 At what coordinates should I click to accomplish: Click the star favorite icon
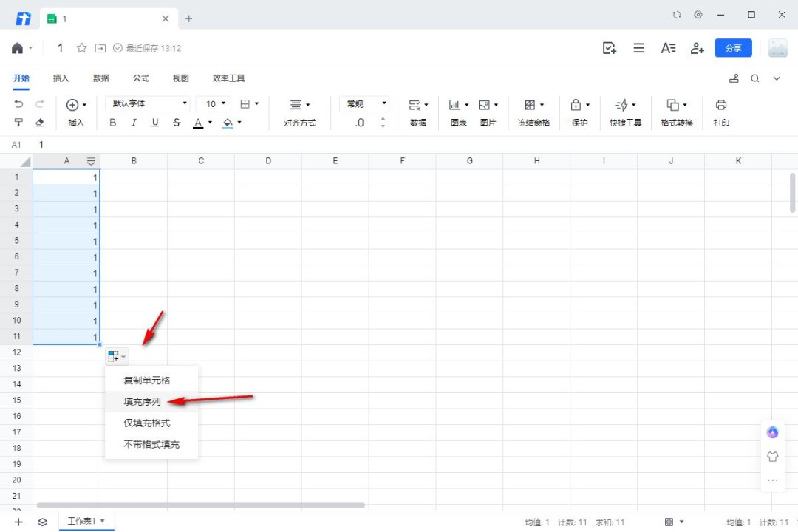click(x=82, y=48)
